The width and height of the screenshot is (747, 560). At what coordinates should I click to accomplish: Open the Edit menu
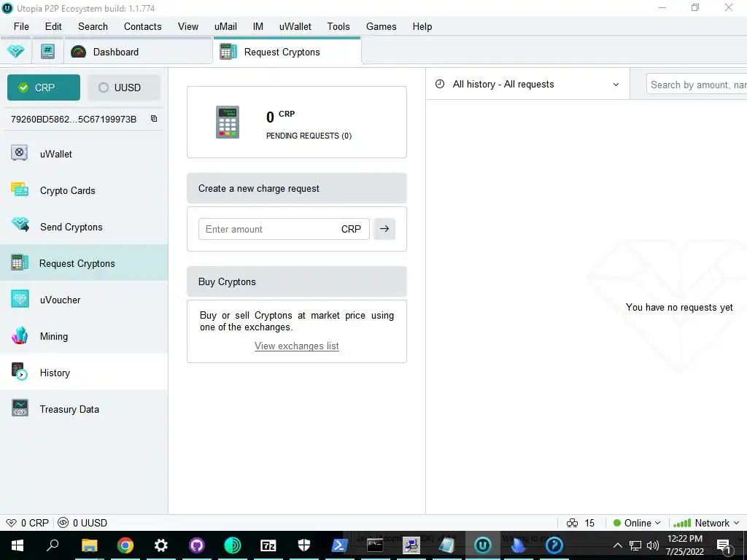[x=53, y=27]
